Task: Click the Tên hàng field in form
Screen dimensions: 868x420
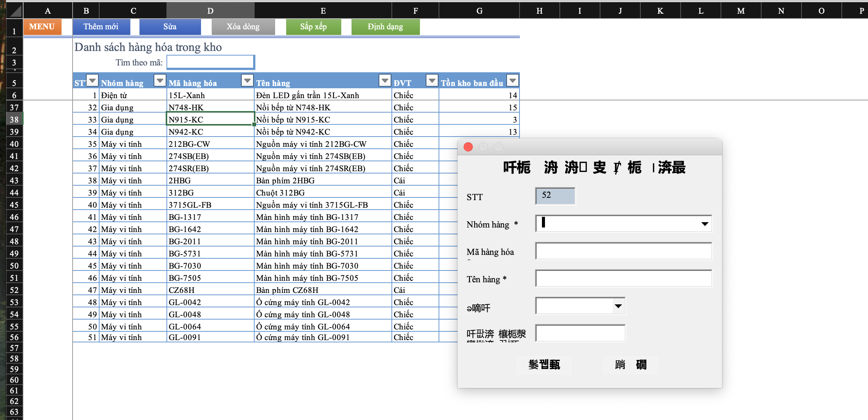Action: tap(623, 279)
